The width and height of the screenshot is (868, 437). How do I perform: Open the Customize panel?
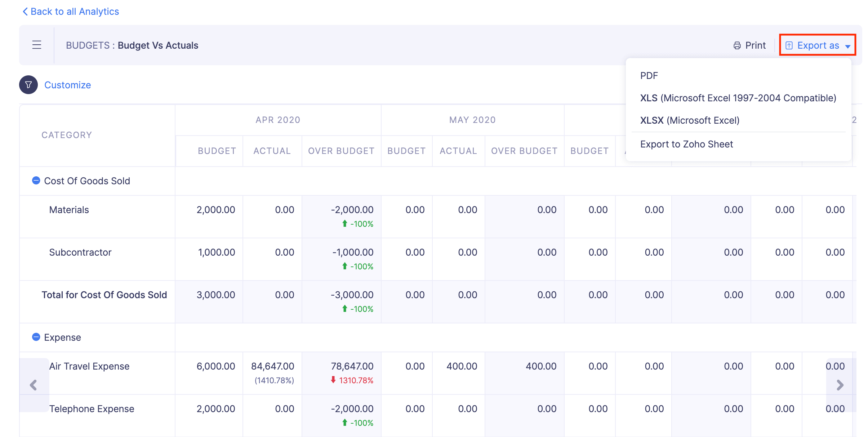coord(67,85)
